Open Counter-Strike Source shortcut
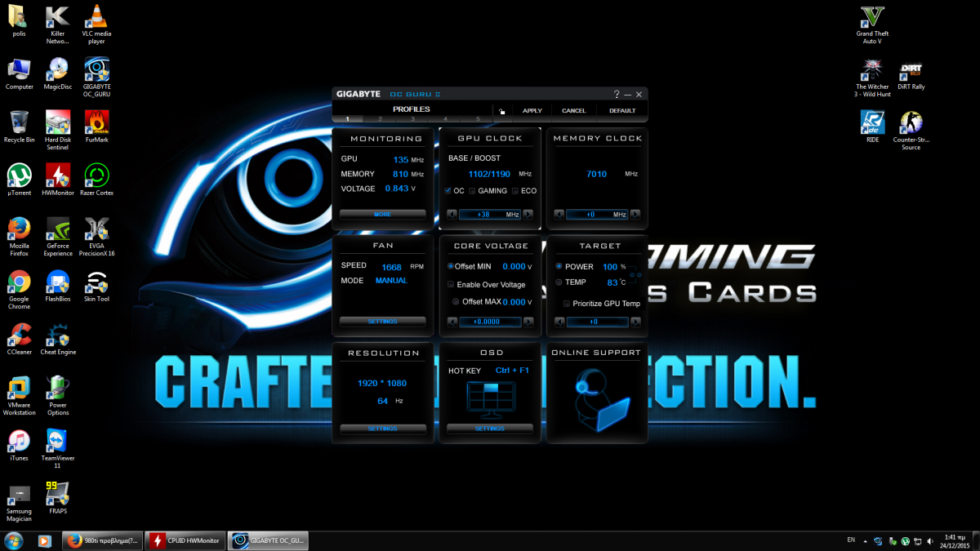The height and width of the screenshot is (551, 980). point(911,131)
